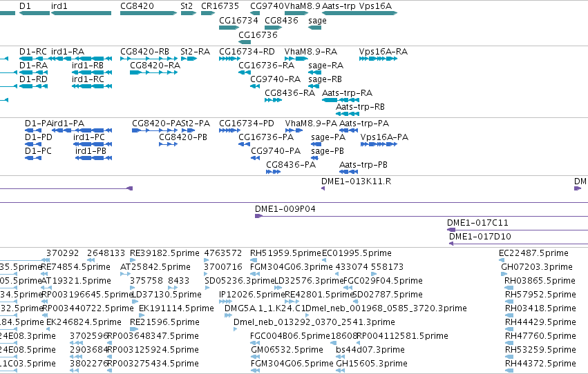Select the GH07203.3prime EST
This screenshot has height=374, width=588.
pyautogui.click(x=505, y=274)
